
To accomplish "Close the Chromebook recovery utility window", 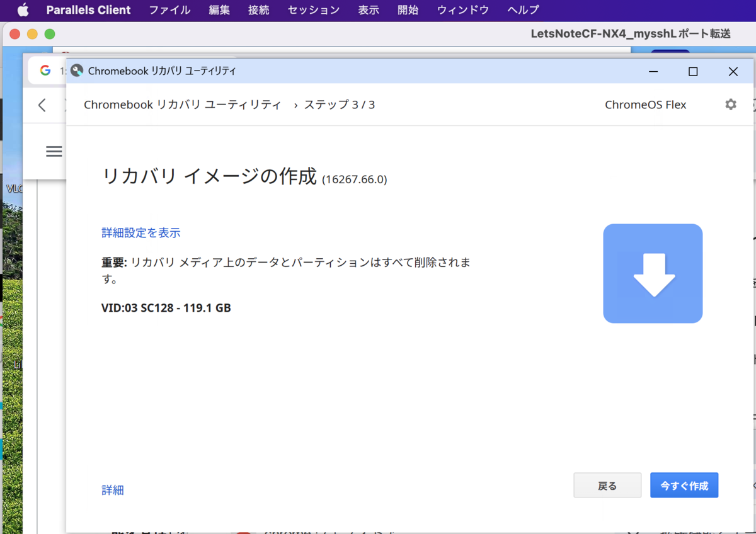I will pyautogui.click(x=733, y=72).
